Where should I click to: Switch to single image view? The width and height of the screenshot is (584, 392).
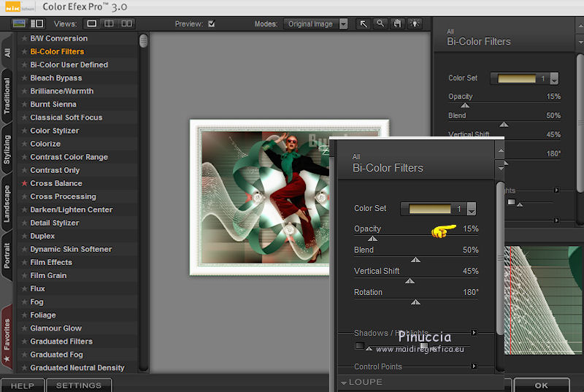click(92, 23)
